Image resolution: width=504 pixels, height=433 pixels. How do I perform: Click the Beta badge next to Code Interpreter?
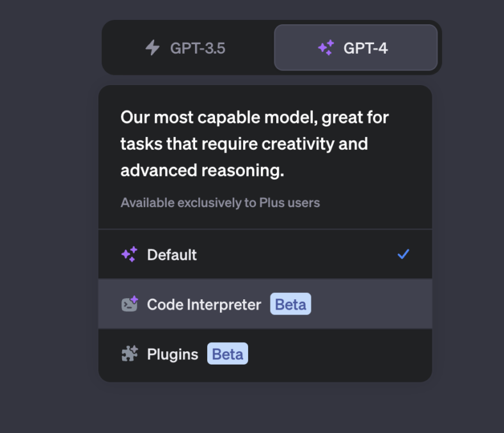pos(290,304)
